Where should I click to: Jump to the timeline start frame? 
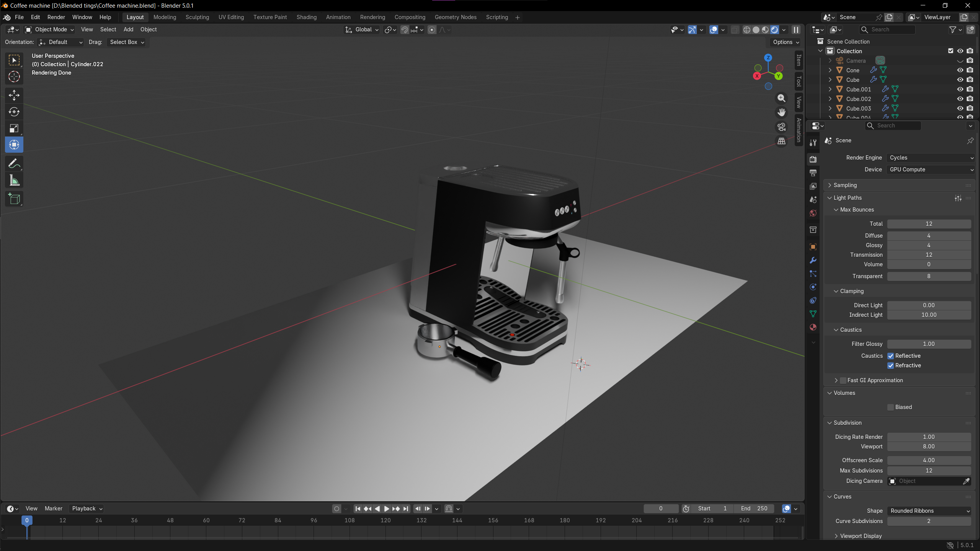(358, 509)
